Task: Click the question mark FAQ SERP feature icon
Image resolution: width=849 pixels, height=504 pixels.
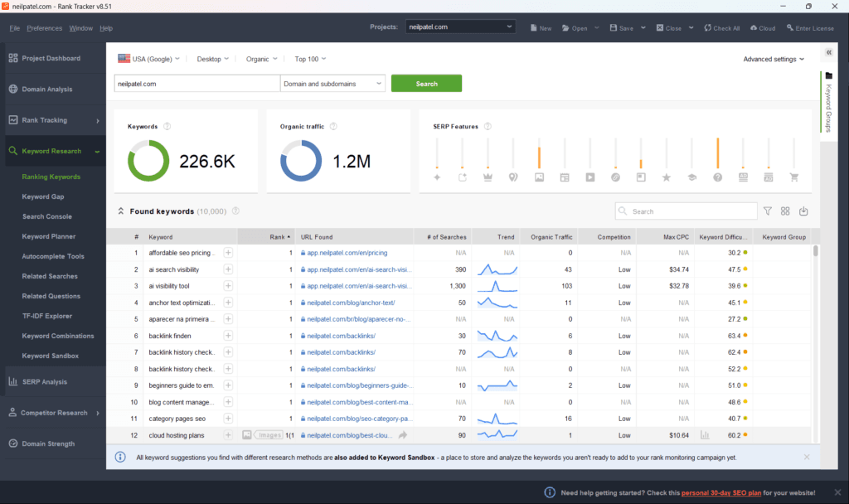Action: [x=717, y=177]
